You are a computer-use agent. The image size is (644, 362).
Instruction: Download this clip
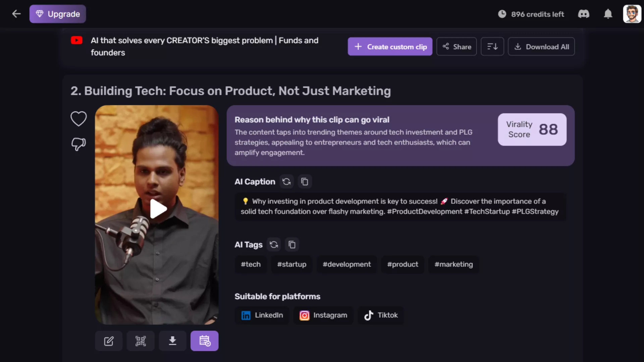(172, 341)
